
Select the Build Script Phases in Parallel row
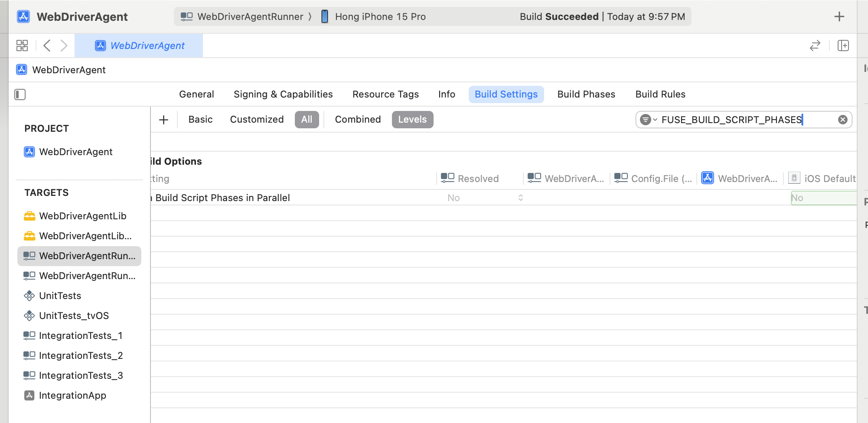click(x=503, y=198)
